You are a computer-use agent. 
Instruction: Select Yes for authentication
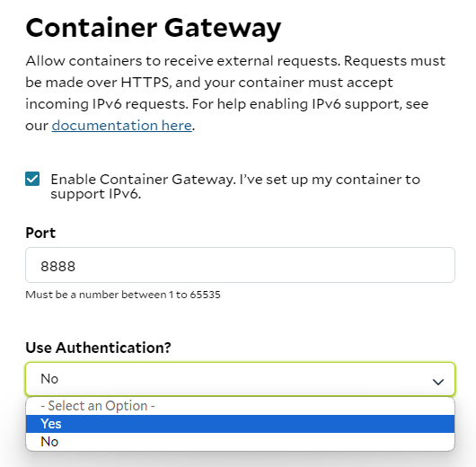click(240, 424)
